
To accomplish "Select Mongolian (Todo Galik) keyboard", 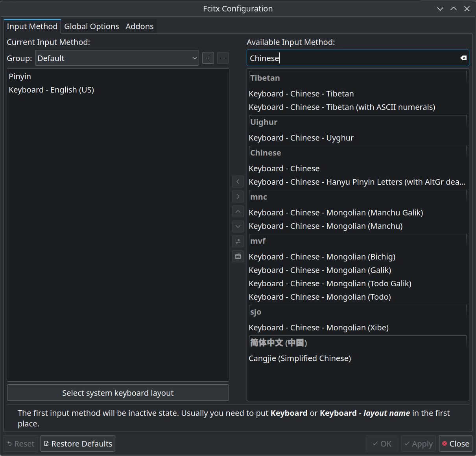I will (358, 284).
